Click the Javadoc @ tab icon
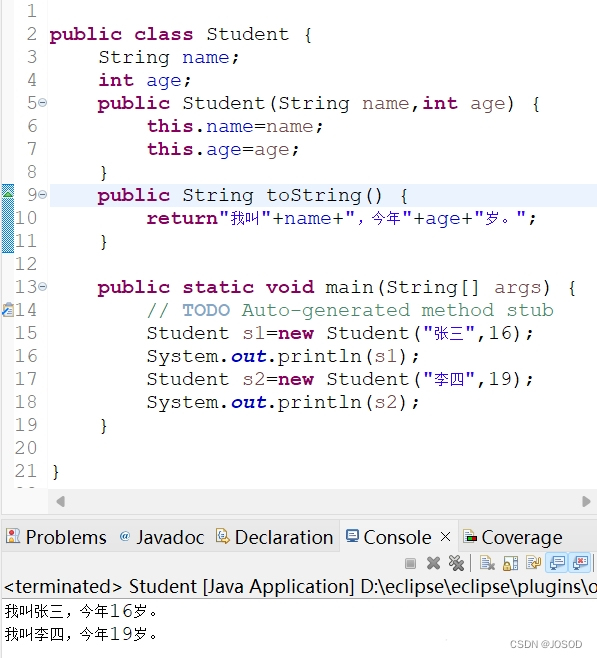The height and width of the screenshot is (658, 597). click(x=125, y=536)
